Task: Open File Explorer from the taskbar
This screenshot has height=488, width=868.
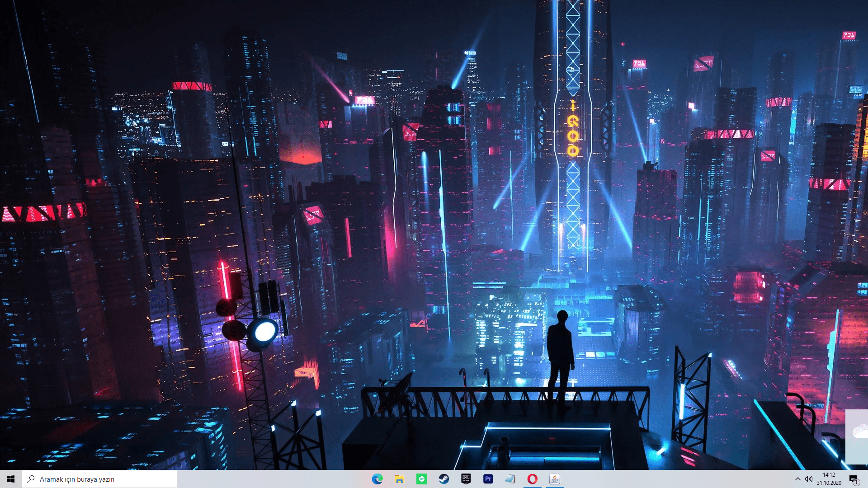Action: pyautogui.click(x=399, y=479)
